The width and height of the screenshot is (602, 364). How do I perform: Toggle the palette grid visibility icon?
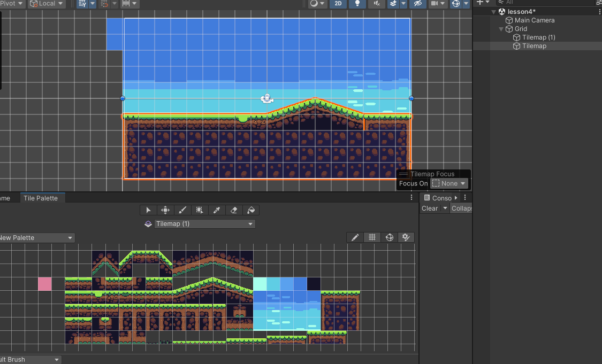[372, 237]
